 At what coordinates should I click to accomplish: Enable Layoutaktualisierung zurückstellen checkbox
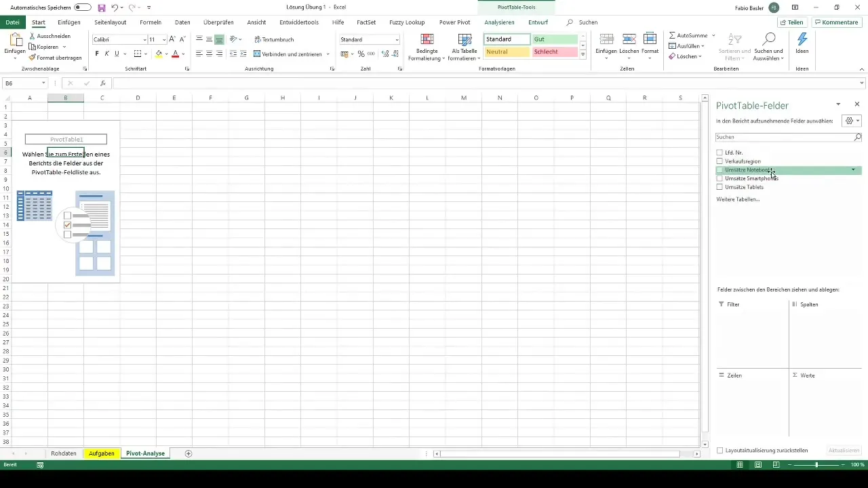[720, 450]
